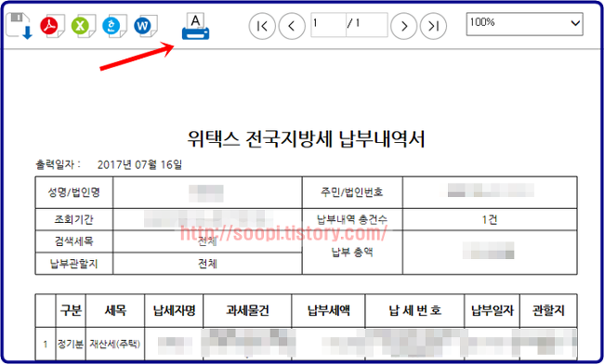Click the print icon
604x364 pixels.
(x=196, y=27)
